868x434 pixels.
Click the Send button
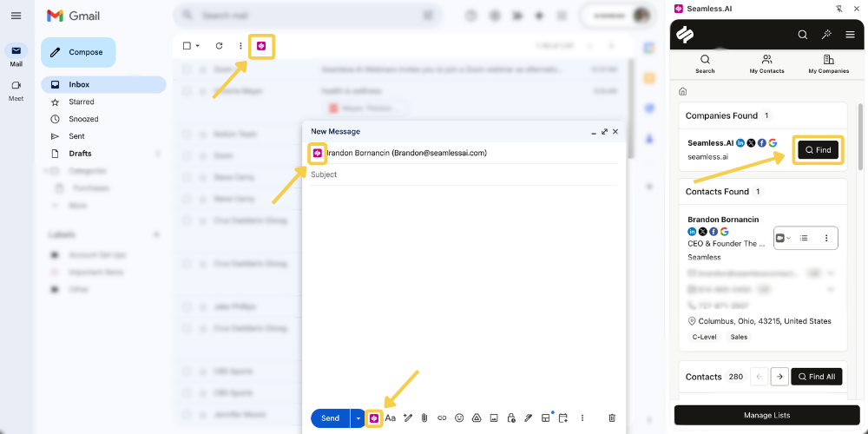point(331,418)
